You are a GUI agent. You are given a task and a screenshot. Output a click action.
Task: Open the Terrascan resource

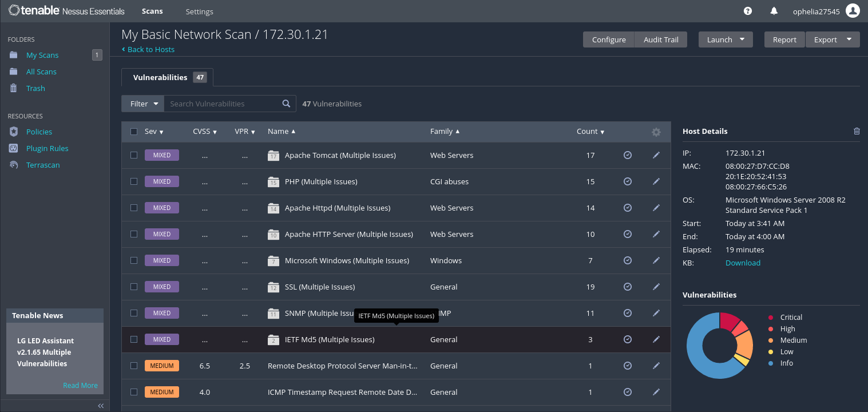[43, 165]
